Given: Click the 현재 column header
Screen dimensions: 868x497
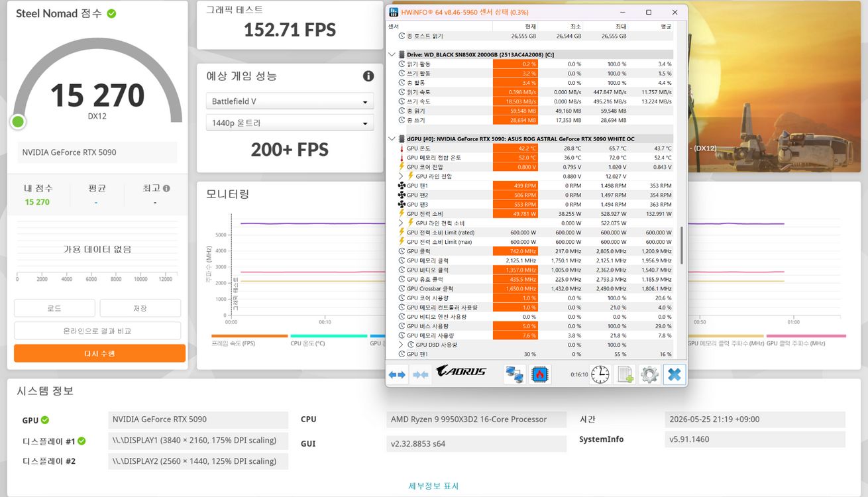Looking at the screenshot, I should click(x=515, y=26).
